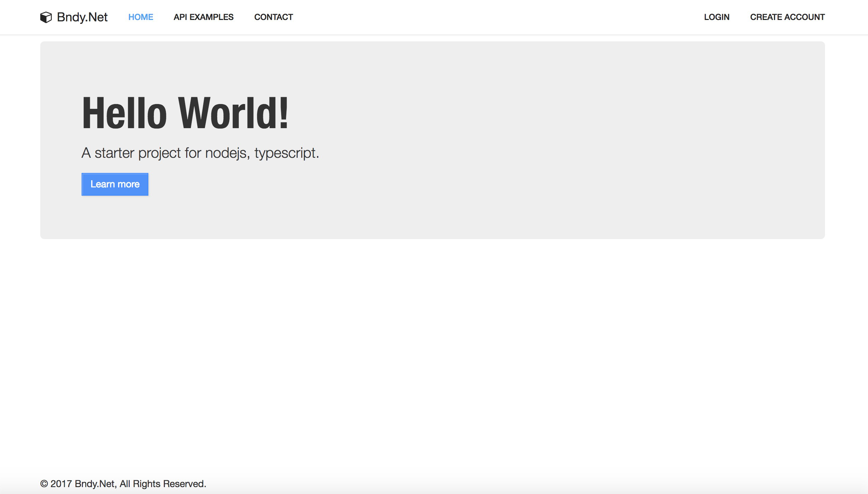The height and width of the screenshot is (494, 868).
Task: Click the year 2017 in the footer
Action: pyautogui.click(x=61, y=484)
